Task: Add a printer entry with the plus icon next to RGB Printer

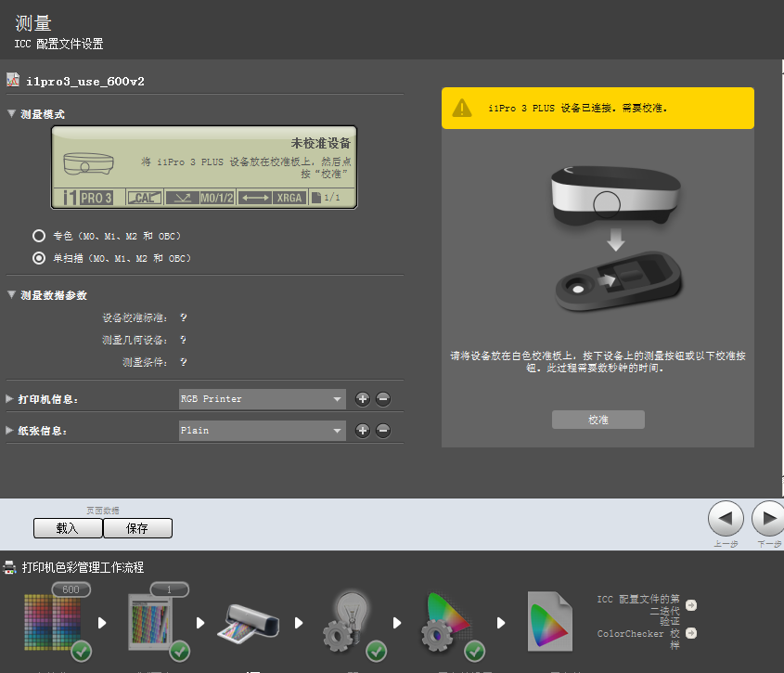Action: click(x=363, y=399)
